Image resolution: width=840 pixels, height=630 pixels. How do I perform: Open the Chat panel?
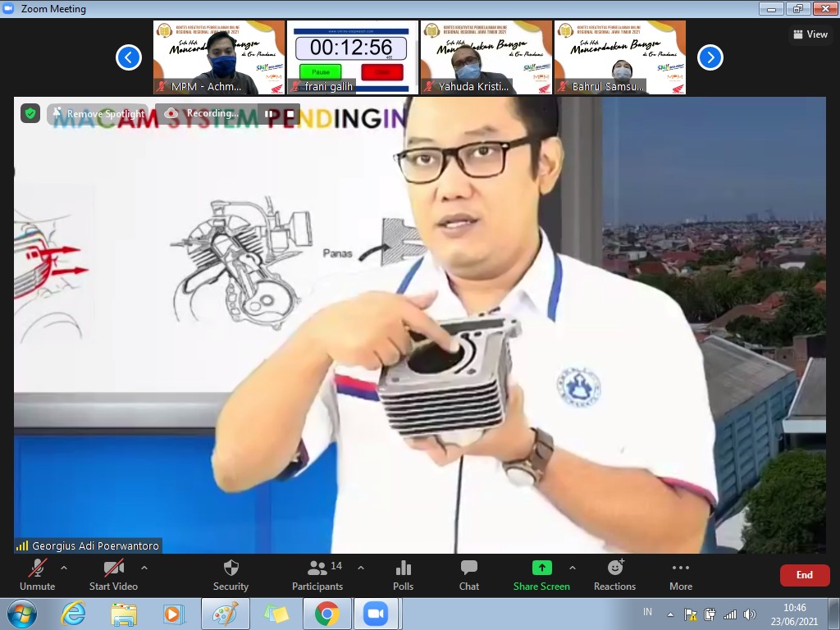(x=469, y=574)
